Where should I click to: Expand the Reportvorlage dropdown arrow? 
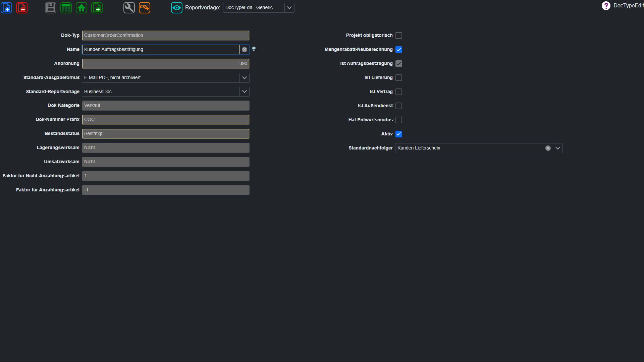click(x=289, y=8)
